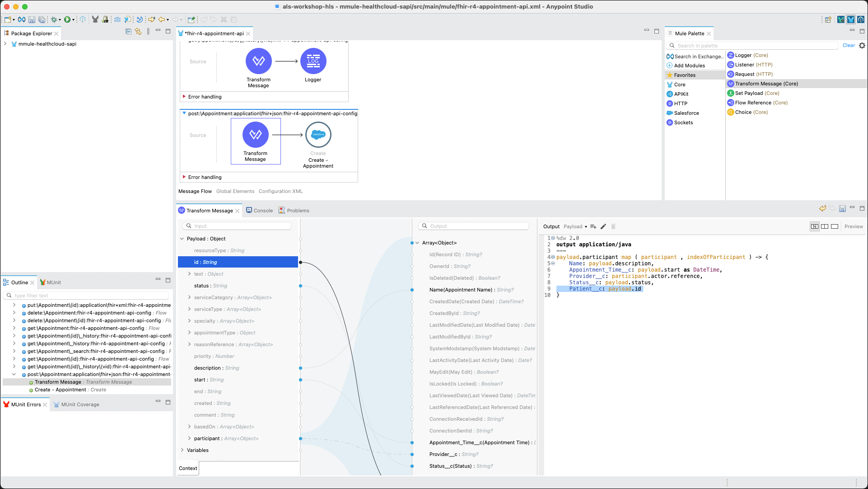Expand Error handling of the post Appointment flow
This screenshot has height=489, width=868.
click(184, 177)
